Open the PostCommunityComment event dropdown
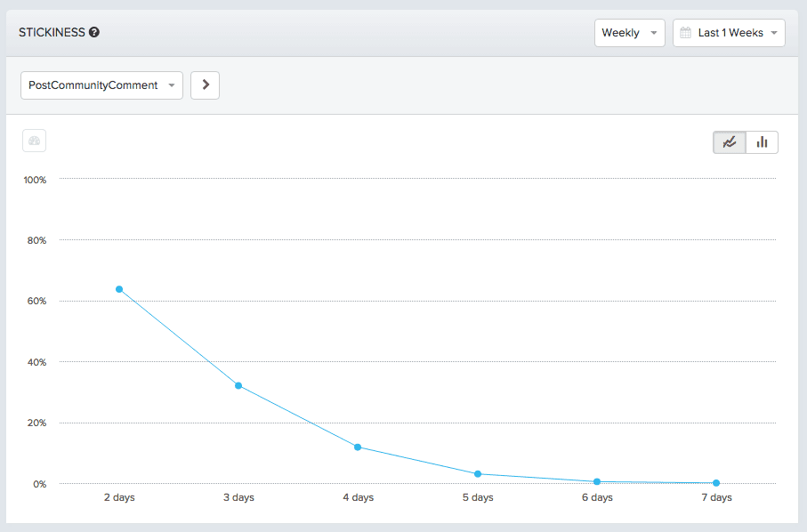 (x=101, y=85)
